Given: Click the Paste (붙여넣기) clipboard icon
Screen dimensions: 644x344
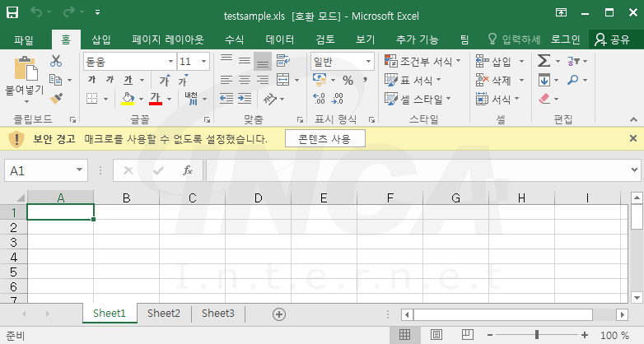Looking at the screenshot, I should 26,68.
